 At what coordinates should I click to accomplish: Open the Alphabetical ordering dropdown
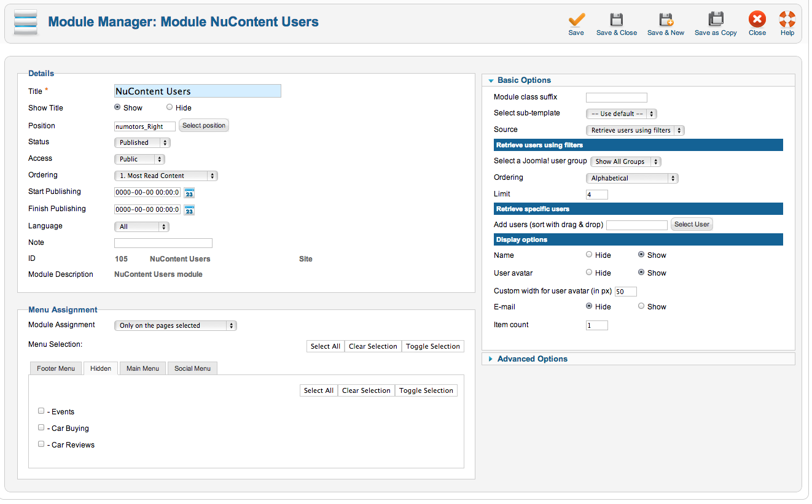(632, 178)
